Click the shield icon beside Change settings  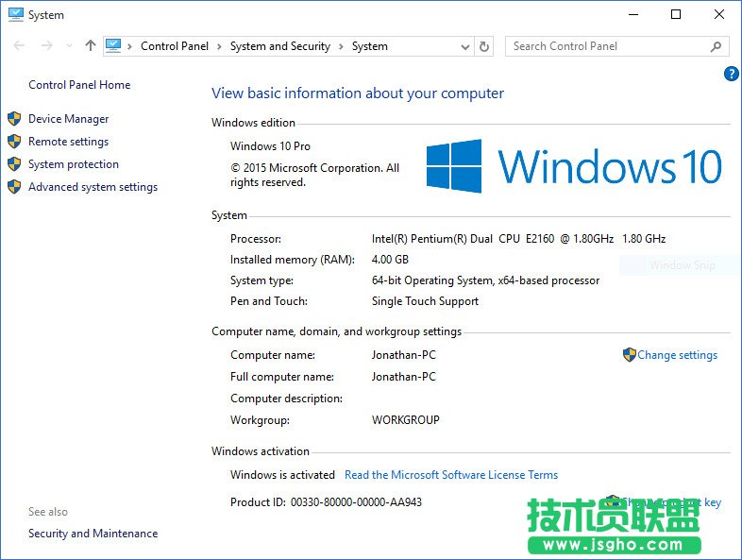[x=630, y=354]
